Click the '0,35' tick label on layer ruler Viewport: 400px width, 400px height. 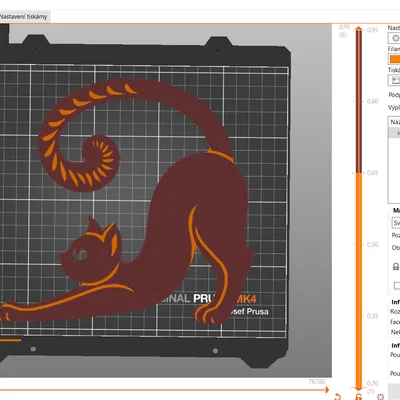click(372, 315)
